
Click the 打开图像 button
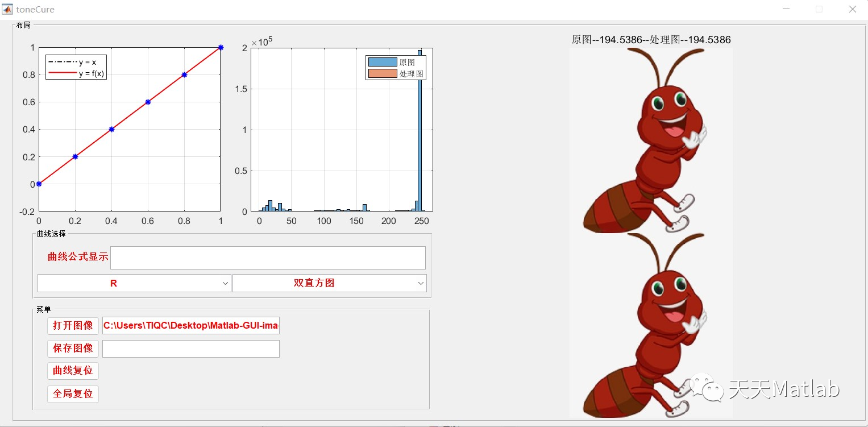(x=73, y=326)
